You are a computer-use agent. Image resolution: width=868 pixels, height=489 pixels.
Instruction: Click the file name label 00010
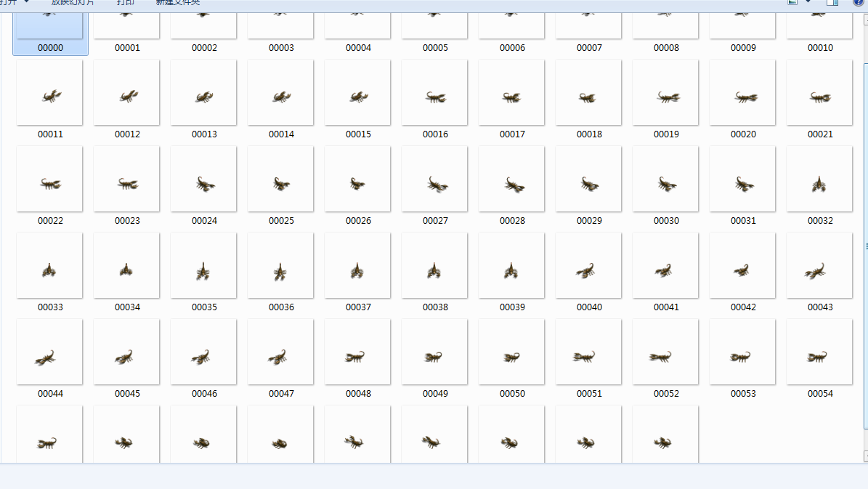pos(820,48)
